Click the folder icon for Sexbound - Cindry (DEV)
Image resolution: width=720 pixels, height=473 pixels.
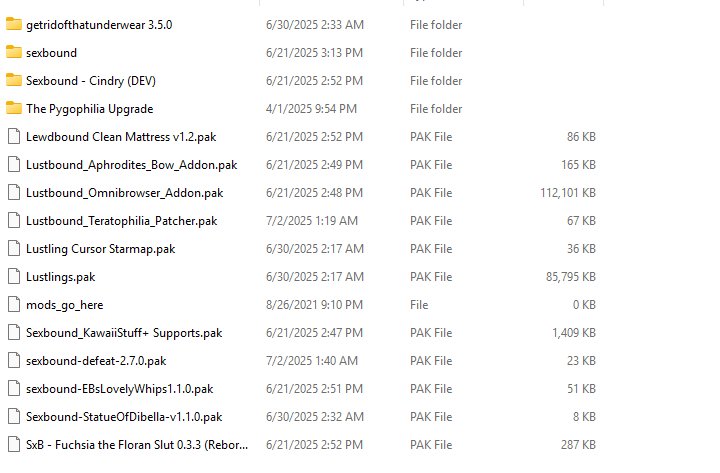14,80
